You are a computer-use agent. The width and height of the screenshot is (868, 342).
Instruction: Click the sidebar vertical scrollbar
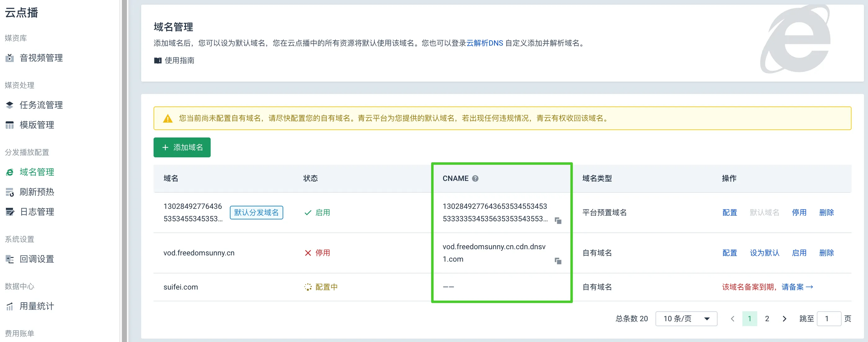[124, 171]
